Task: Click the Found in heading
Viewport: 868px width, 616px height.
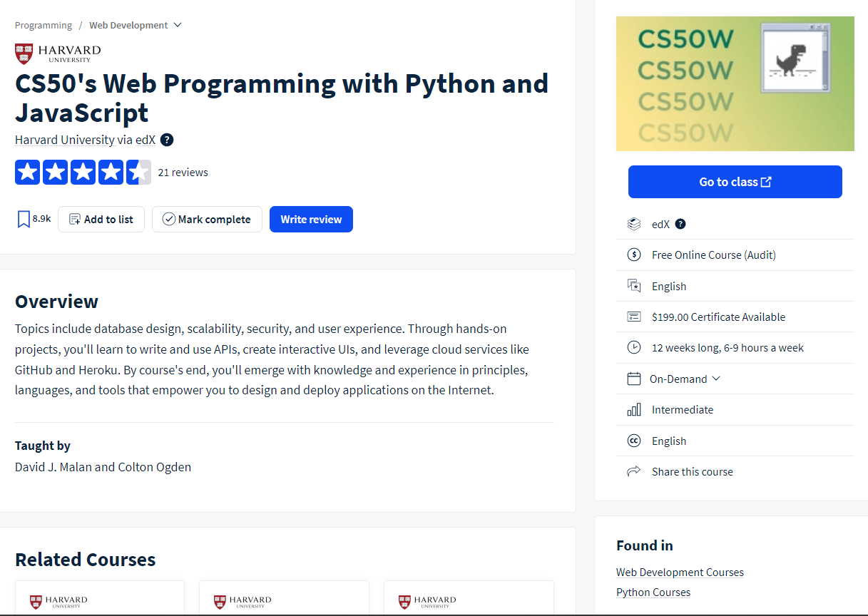Action: (x=645, y=545)
